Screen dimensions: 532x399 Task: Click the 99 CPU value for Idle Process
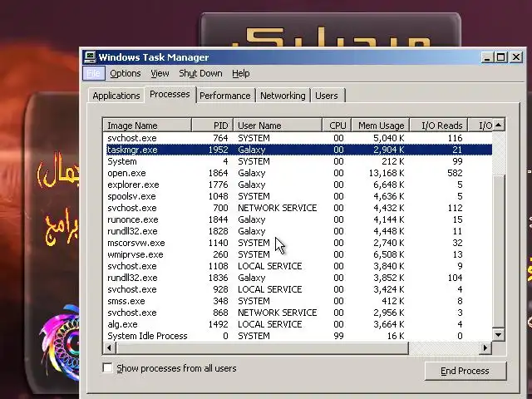338,336
